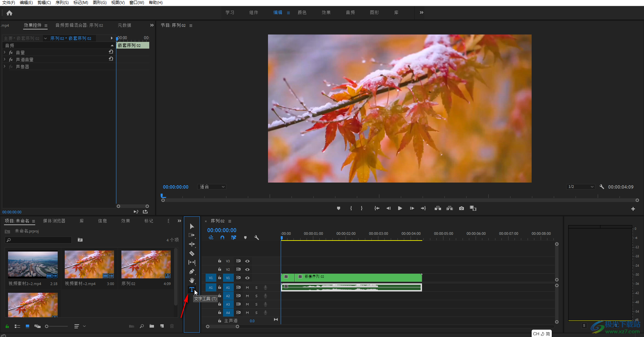Open 音频剪辑混合器 tab
The image size is (644, 337).
(79, 25)
